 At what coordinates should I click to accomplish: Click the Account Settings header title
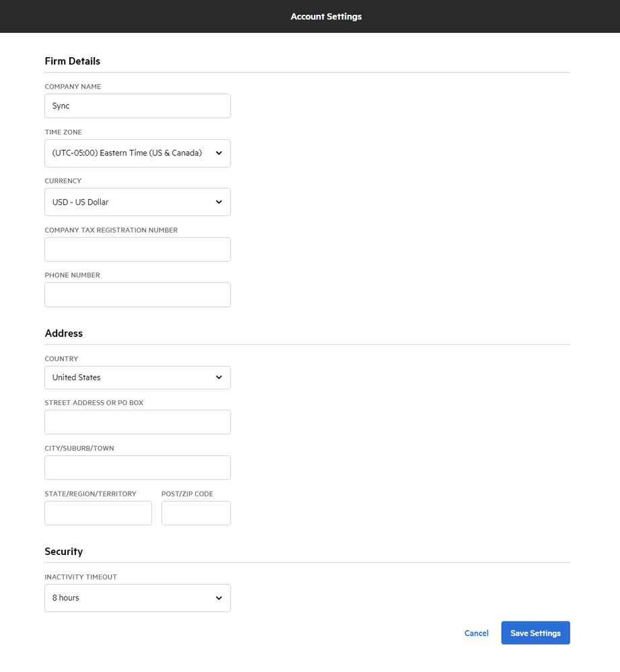tap(326, 16)
